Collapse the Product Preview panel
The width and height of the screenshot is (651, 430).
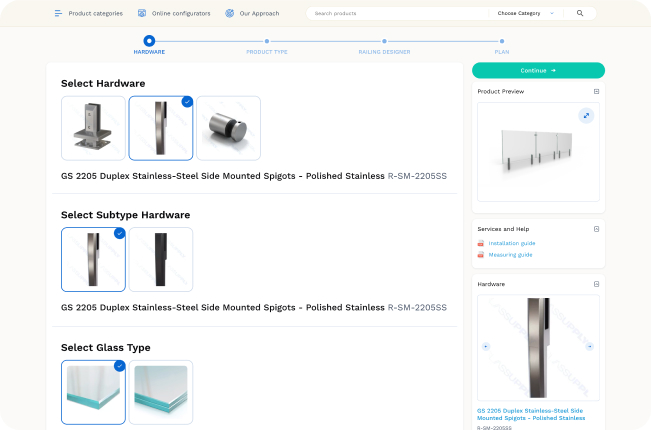point(597,91)
